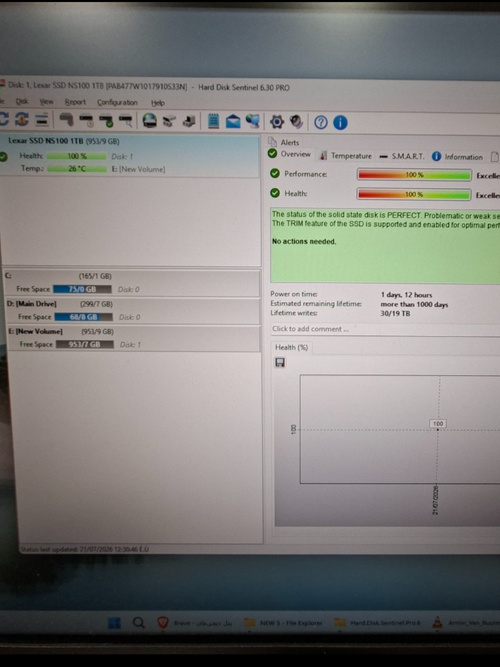Select the E: [New Volume] partition row
The image size is (500, 667).
[133, 338]
